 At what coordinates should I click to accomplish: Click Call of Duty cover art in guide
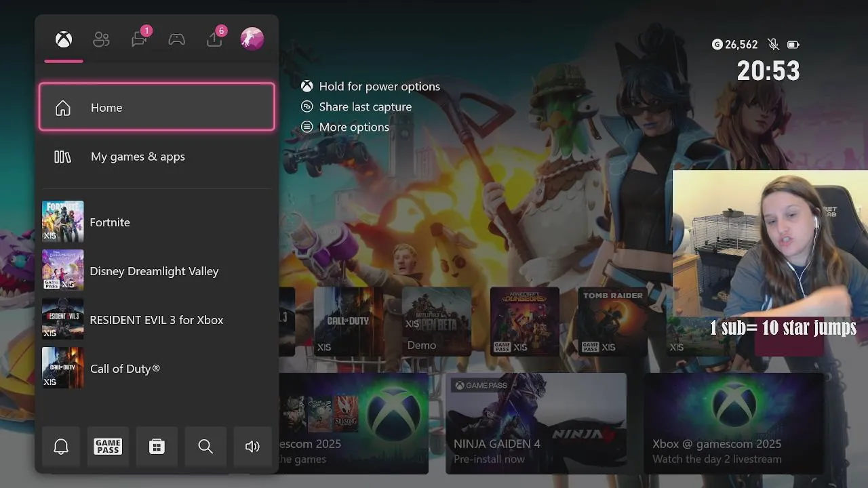click(63, 368)
